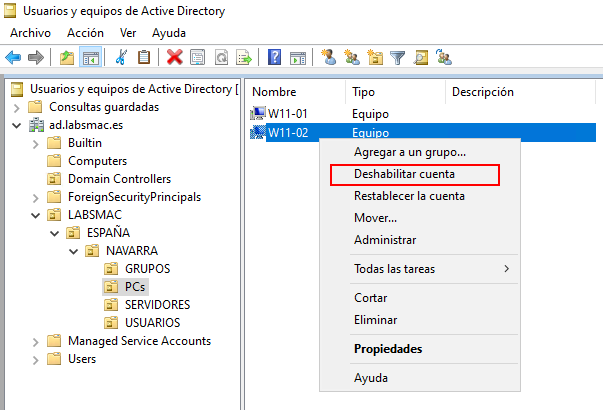Collapse the NAVARRA organizational unit
The image size is (603, 410).
[x=73, y=251]
